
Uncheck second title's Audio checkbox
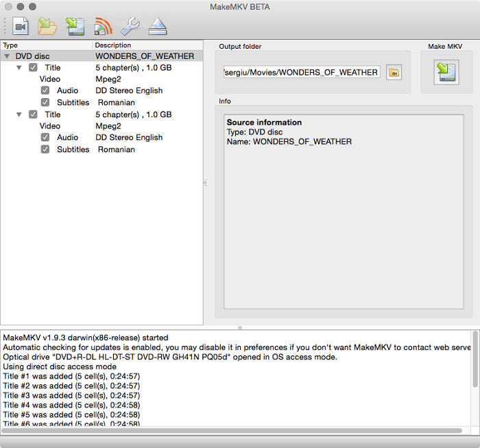pos(45,137)
